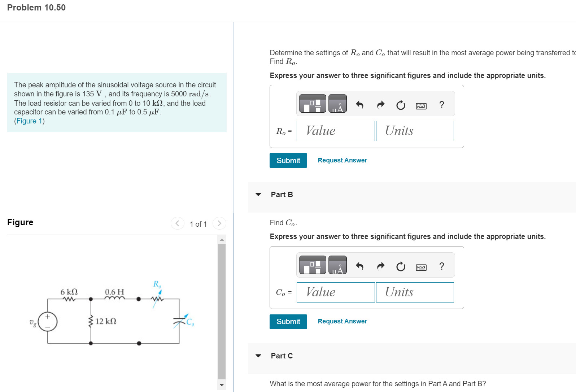The image size is (576, 392).
Task: Reset the Co answer box
Action: click(x=401, y=266)
